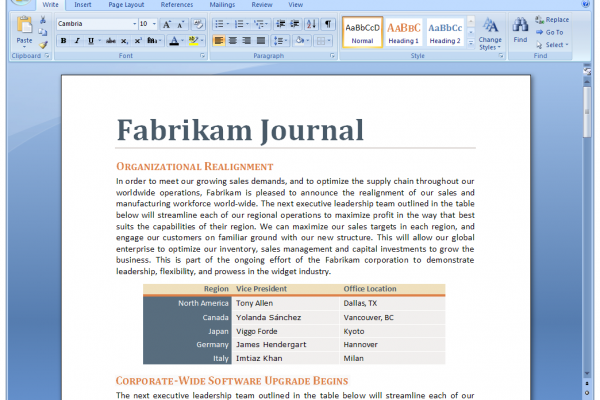Viewport: 600px width, 400px height.
Task: Apply the Heading 1 style
Action: pyautogui.click(x=404, y=32)
